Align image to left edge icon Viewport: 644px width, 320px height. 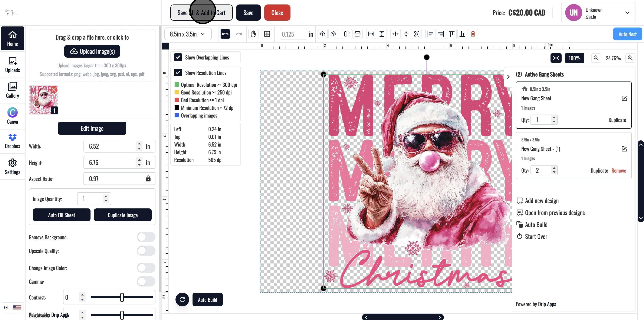pos(430,34)
